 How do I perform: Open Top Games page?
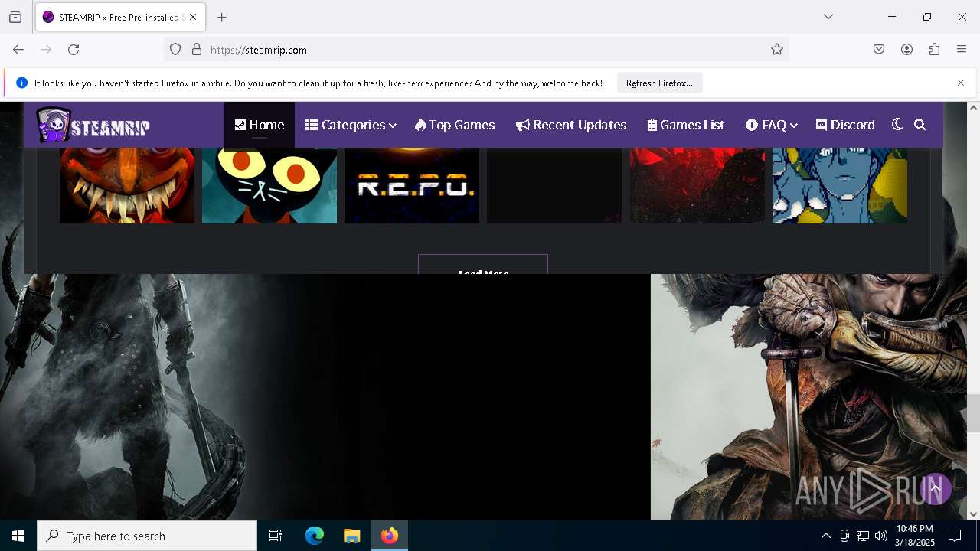pyautogui.click(x=455, y=125)
